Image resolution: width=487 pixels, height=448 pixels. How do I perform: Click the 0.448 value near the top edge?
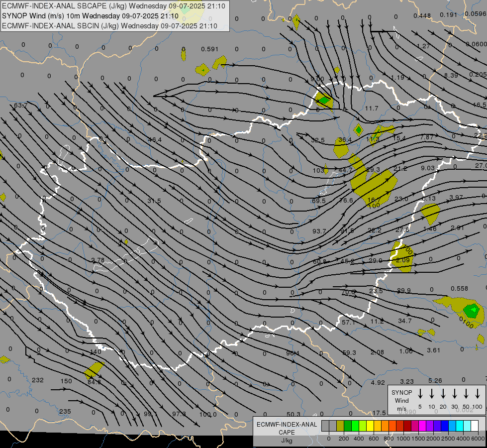click(x=422, y=15)
